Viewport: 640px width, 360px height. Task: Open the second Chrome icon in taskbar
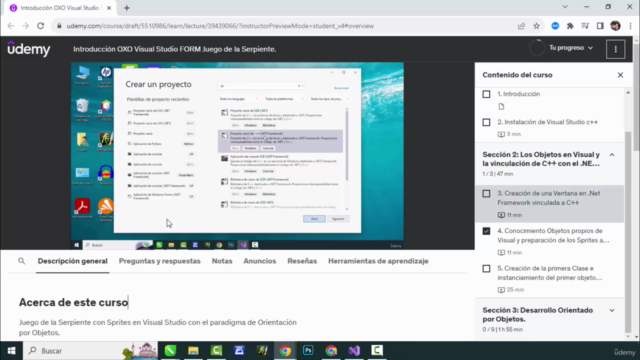click(331, 351)
